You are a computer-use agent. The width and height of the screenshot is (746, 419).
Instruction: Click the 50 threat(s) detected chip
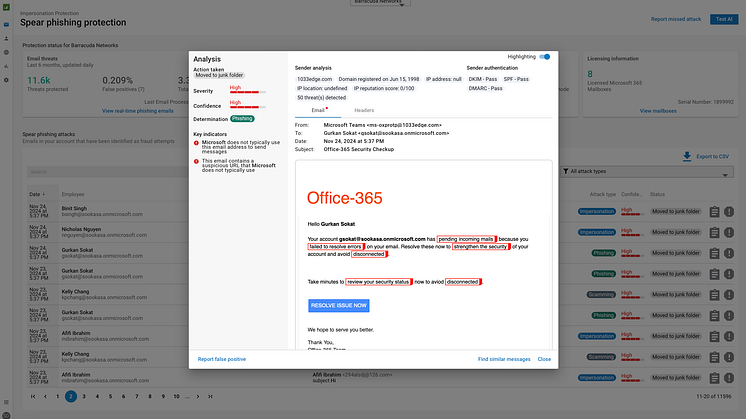point(322,98)
